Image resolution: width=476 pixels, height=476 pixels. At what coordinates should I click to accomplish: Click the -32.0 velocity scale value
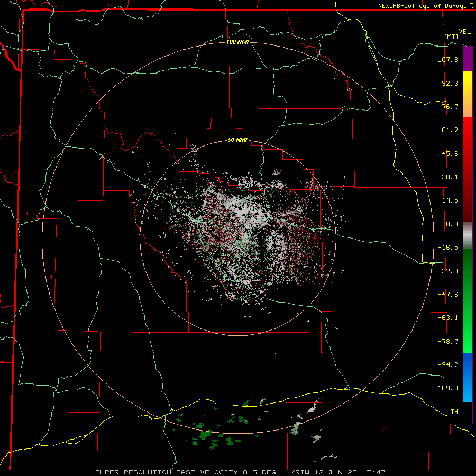pyautogui.click(x=448, y=271)
